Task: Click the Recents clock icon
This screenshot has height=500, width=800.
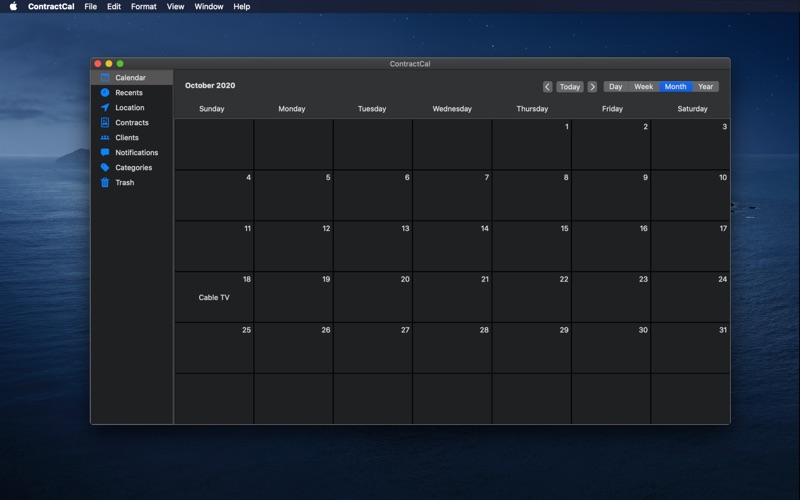Action: tap(105, 92)
